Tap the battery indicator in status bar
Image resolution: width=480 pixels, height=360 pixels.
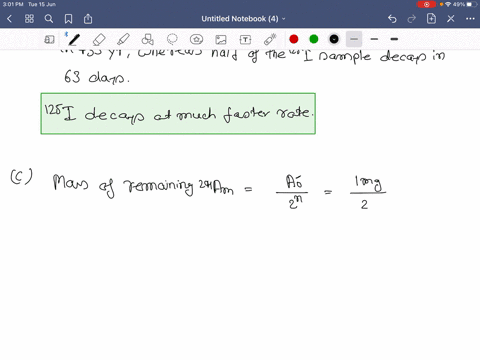(x=472, y=4)
